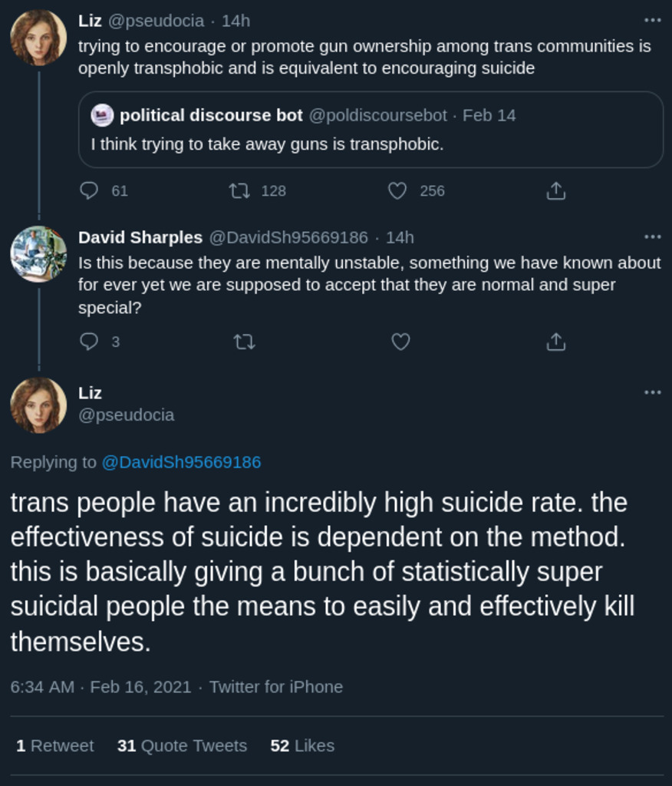View the 1 Retweet list

click(54, 745)
